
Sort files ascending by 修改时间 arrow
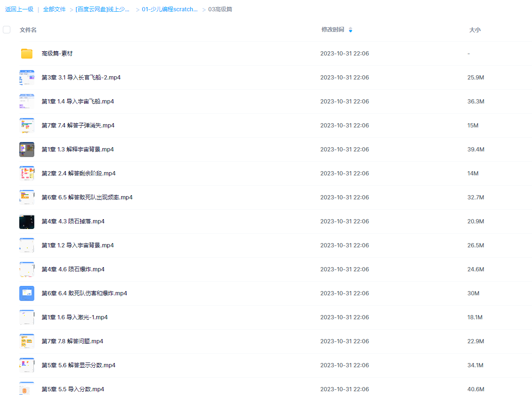pyautogui.click(x=351, y=27)
